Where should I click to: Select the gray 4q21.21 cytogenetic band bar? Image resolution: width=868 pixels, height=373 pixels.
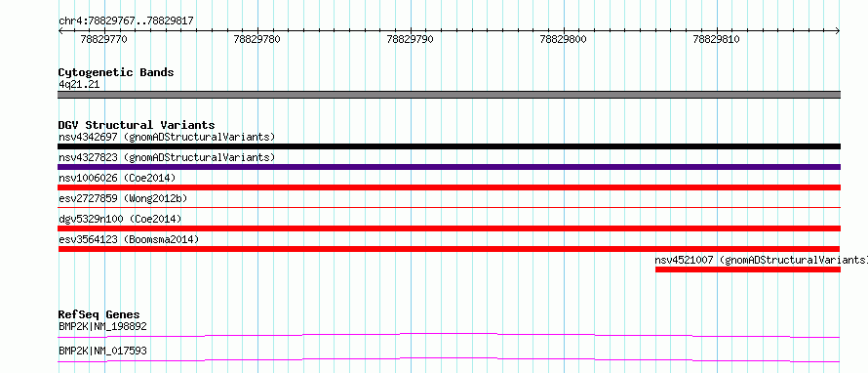449,95
